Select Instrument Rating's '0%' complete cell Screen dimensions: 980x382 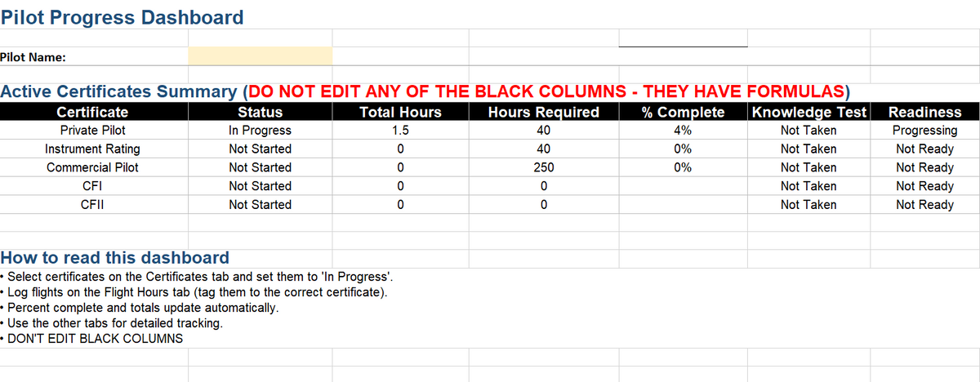(683, 149)
